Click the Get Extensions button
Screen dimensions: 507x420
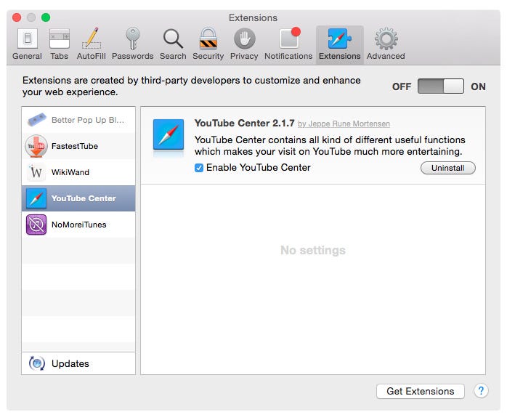pyautogui.click(x=421, y=391)
